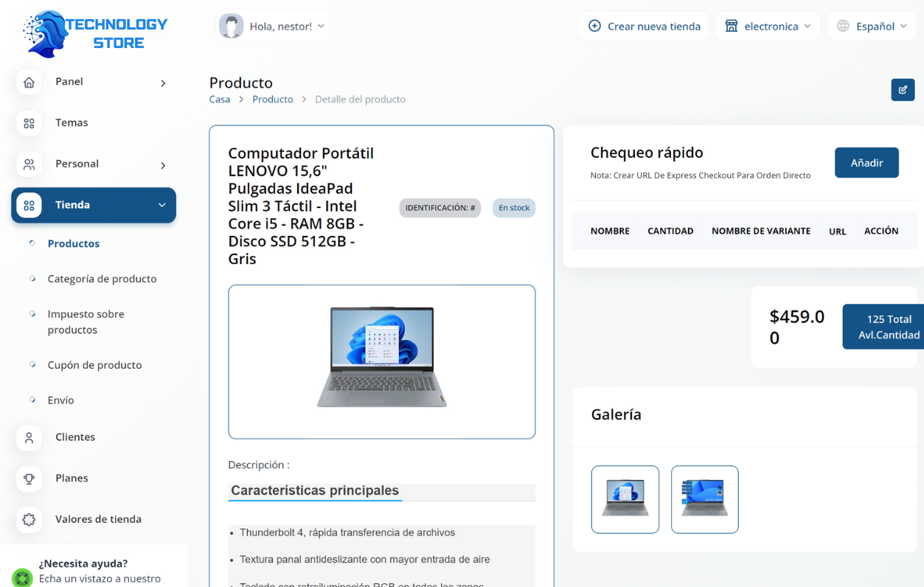Click the Planes trophy icon

pyautogui.click(x=29, y=479)
